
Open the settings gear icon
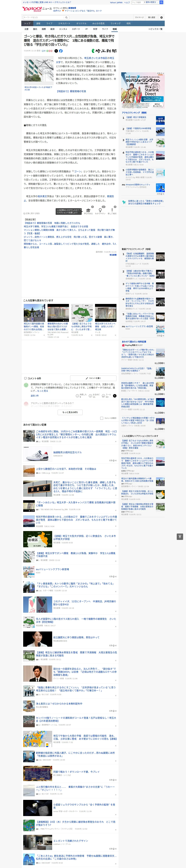coord(161,18)
